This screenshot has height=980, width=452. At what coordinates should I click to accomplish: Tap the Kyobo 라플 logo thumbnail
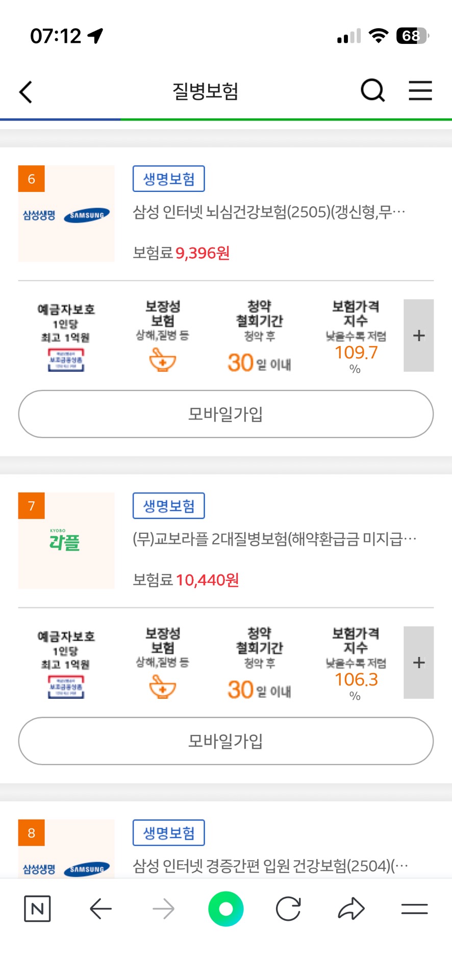click(x=66, y=541)
